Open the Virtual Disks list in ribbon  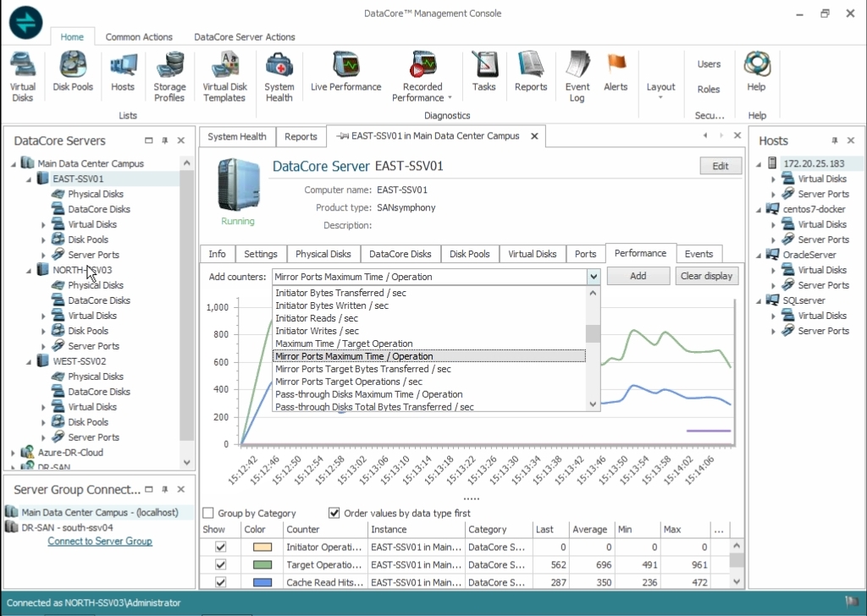[x=23, y=77]
